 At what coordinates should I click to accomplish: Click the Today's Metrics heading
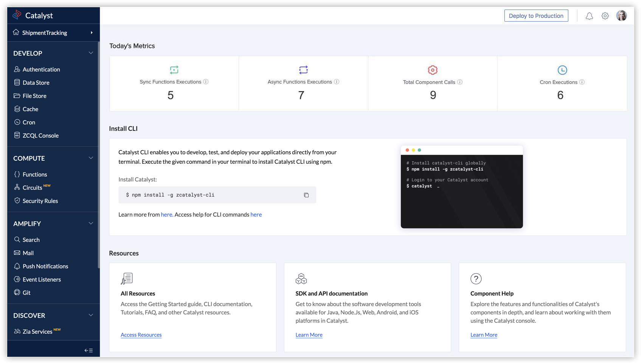[x=132, y=46]
